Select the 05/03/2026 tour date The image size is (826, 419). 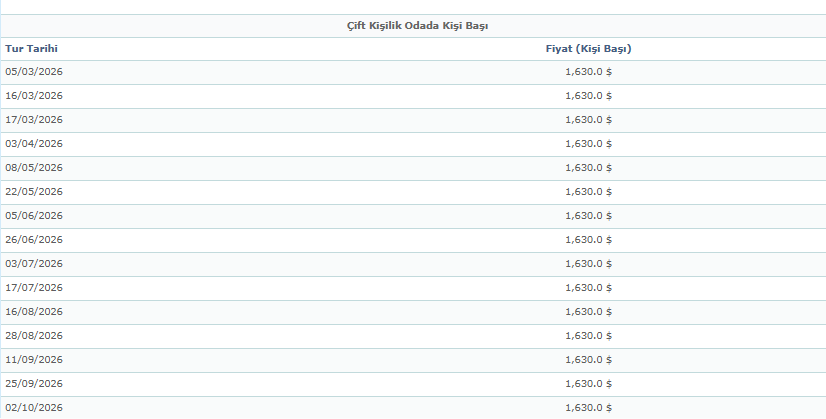coord(34,72)
